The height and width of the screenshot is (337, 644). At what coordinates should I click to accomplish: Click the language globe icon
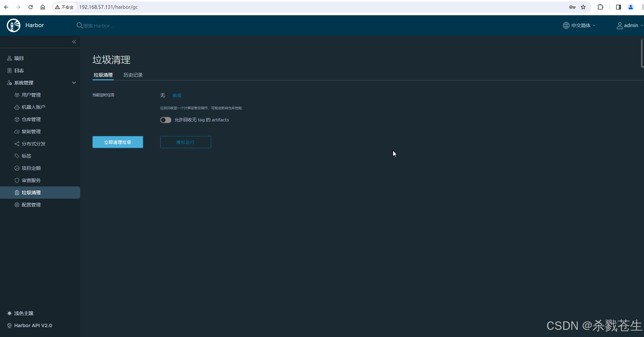coord(566,25)
